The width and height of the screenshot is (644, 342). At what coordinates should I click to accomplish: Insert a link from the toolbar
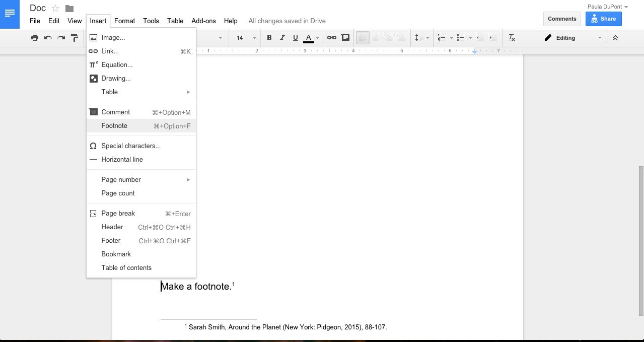click(x=331, y=37)
